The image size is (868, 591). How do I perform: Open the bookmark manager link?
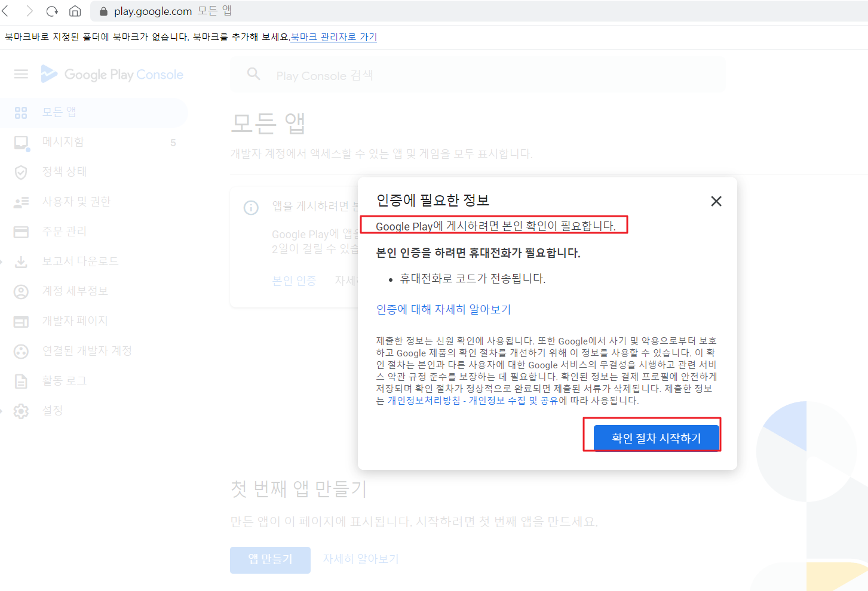click(x=333, y=37)
